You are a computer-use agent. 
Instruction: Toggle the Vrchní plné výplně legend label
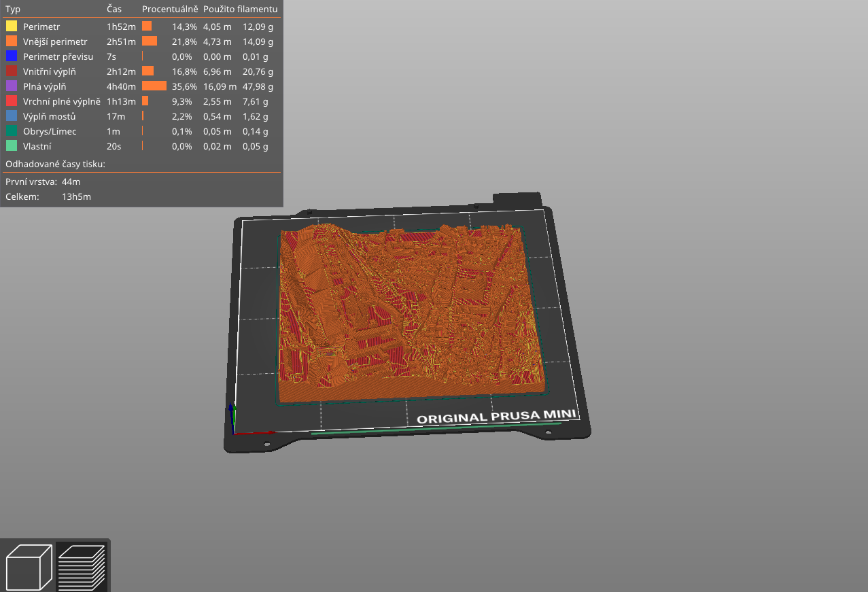tap(62, 101)
